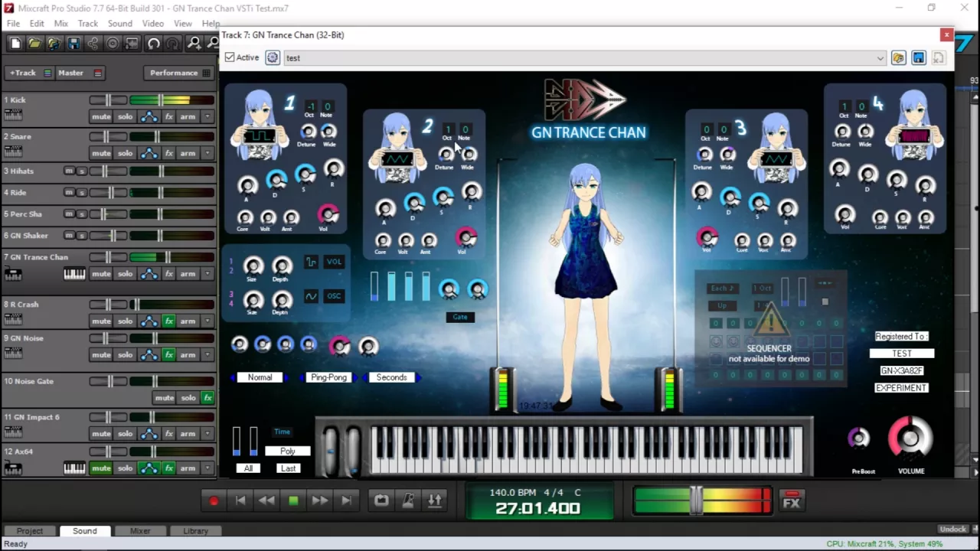The width and height of the screenshot is (980, 551).
Task: Toggle the small s solo button on 4 Ride
Action: (82, 192)
